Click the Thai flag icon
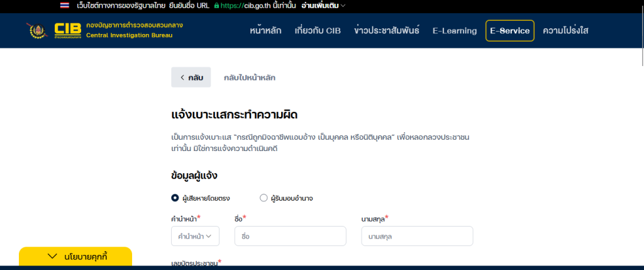 click(64, 6)
